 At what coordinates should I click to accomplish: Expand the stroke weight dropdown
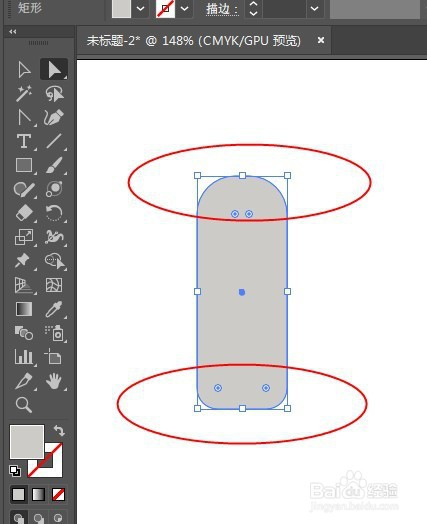pos(314,8)
